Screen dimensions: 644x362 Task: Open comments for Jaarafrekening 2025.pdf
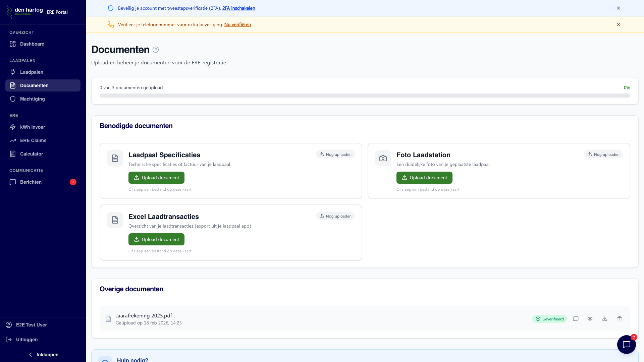click(576, 319)
